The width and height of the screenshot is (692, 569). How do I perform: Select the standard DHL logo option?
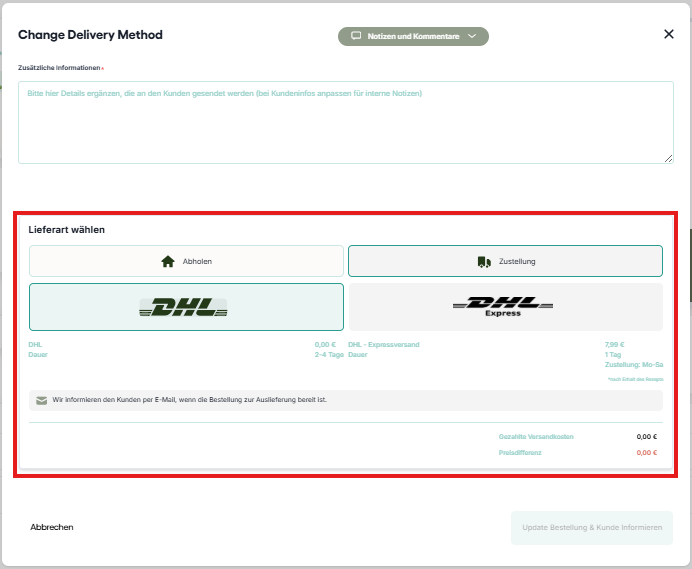186,307
